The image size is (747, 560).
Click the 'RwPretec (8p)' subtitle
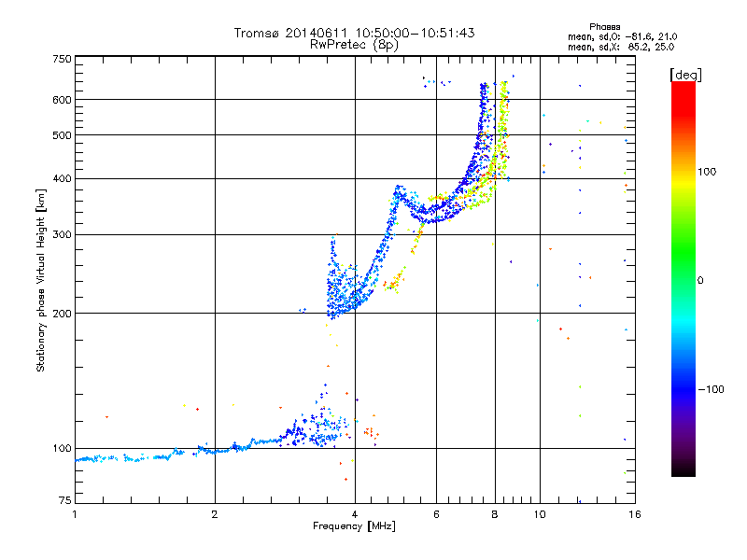354,45
